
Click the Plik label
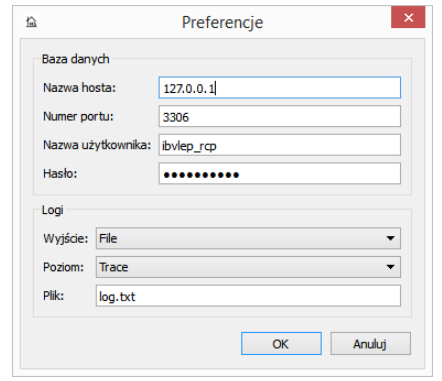click(53, 296)
